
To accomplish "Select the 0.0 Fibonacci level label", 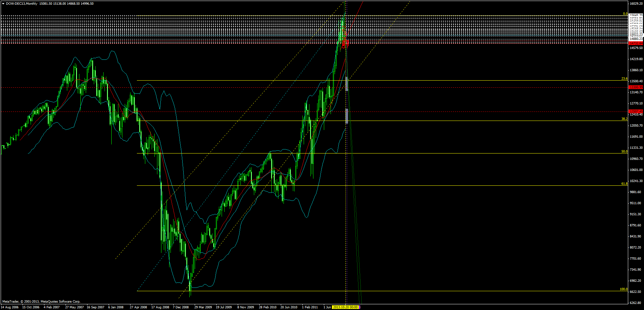I will pyautogui.click(x=625, y=14).
